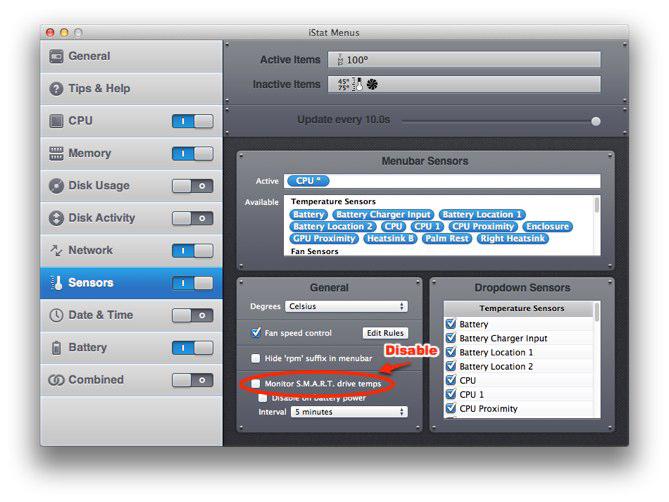
Task: Turn off the Network switch
Action: pyautogui.click(x=192, y=251)
